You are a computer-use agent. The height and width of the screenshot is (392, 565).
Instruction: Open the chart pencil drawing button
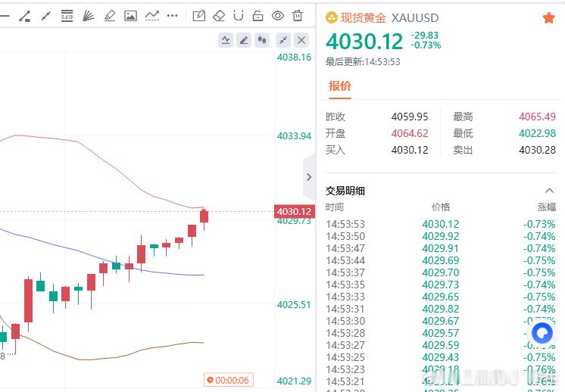[244, 40]
